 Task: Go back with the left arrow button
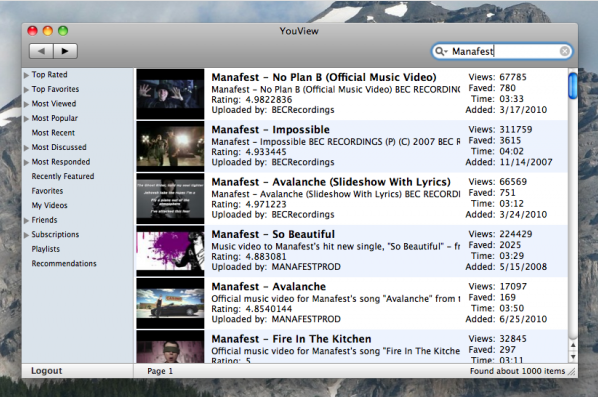pos(41,51)
